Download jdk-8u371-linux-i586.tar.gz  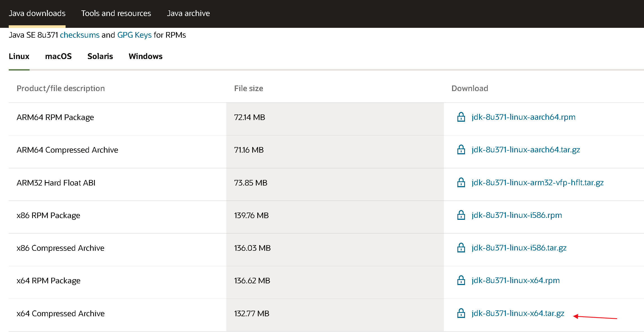click(519, 248)
